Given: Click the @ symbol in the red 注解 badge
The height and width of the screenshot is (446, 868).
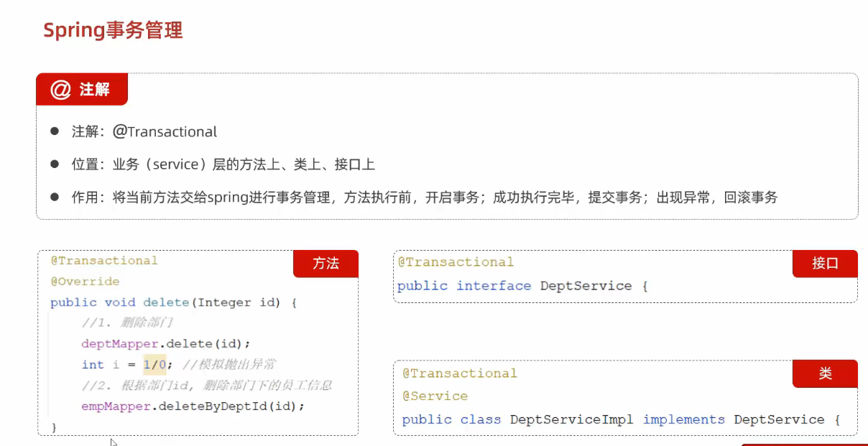Looking at the screenshot, I should point(60,90).
